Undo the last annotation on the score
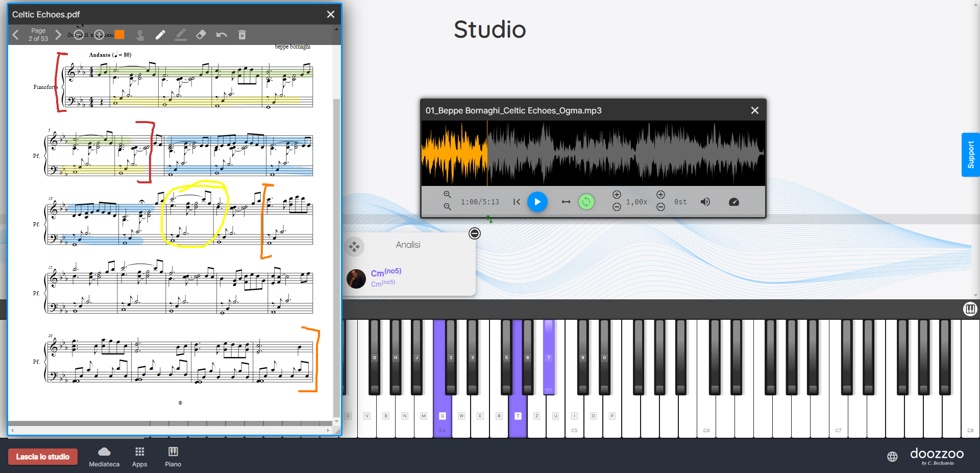 (x=222, y=35)
